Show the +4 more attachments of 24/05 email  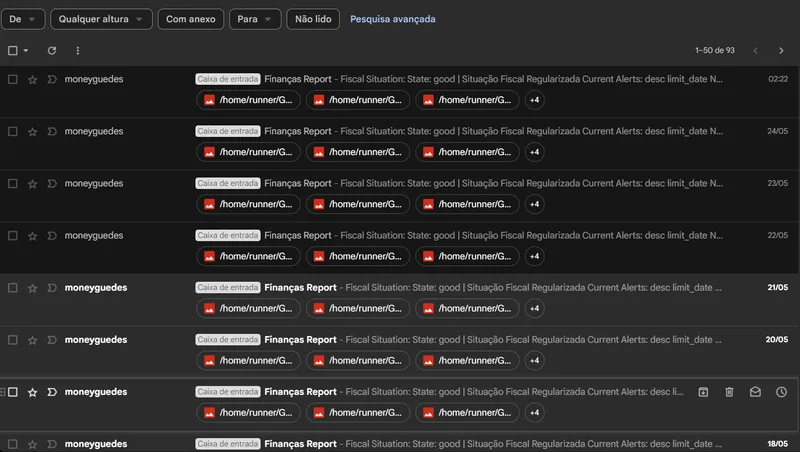[x=534, y=152]
